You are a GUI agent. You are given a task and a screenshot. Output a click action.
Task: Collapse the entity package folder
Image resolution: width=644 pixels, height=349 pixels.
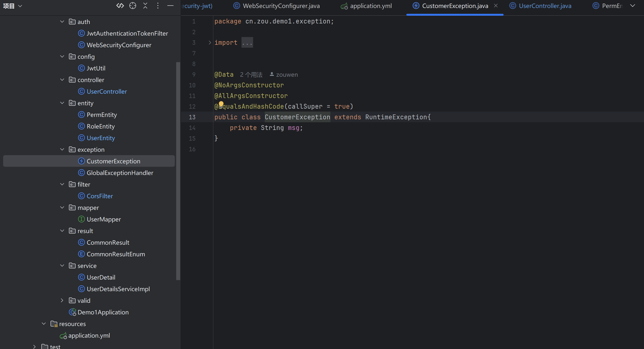click(62, 103)
